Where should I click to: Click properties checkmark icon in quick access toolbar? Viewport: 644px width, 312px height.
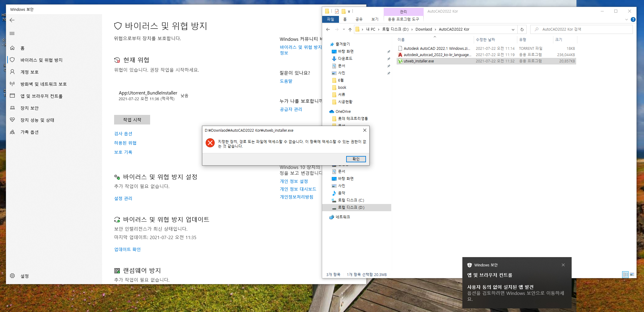click(x=337, y=11)
